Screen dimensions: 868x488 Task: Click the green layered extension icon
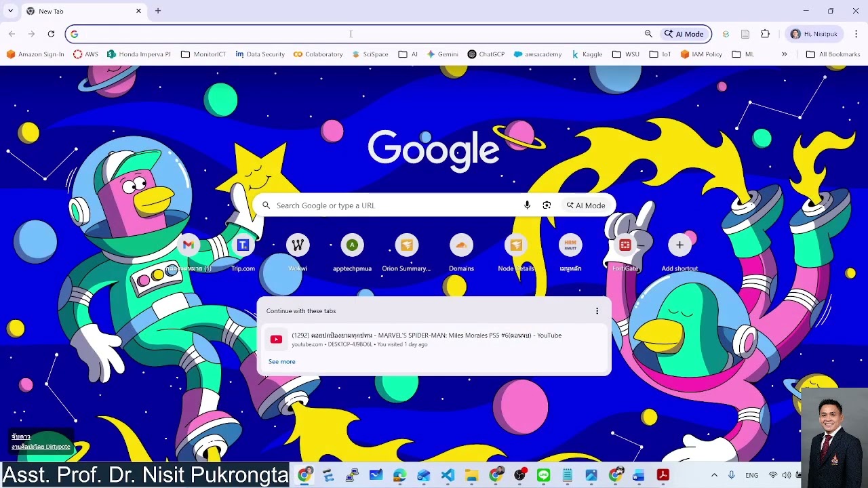point(726,34)
